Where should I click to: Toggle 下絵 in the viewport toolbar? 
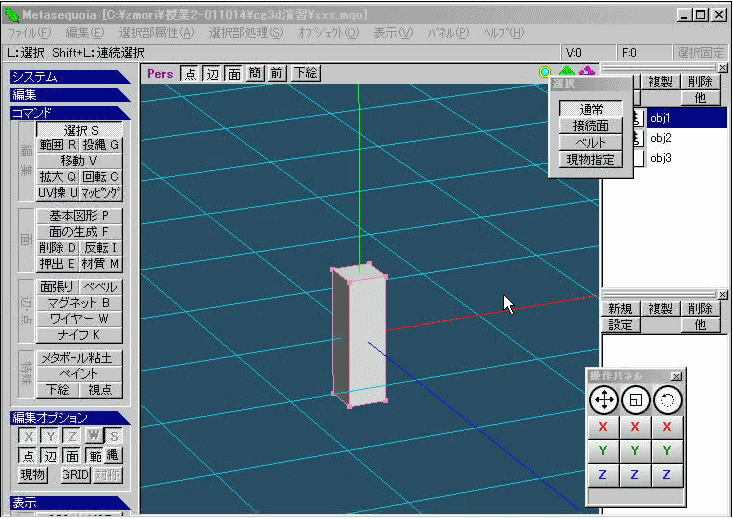[x=305, y=73]
